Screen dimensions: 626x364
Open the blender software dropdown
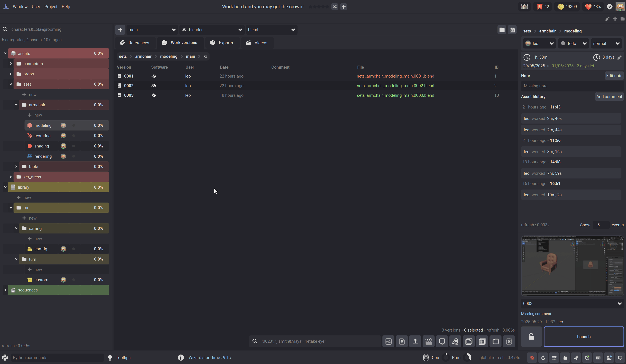(x=212, y=30)
